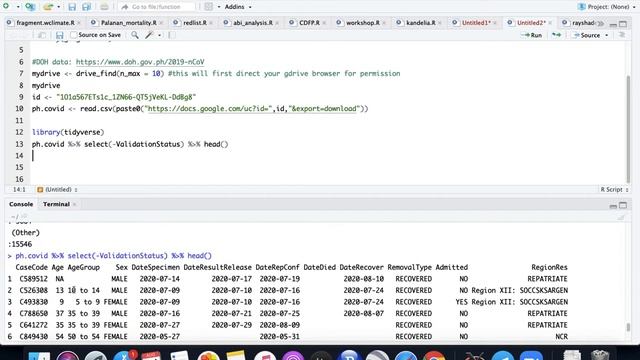The height and width of the screenshot is (360, 640).
Task: Save all open documents icon
Action: [x=86, y=7]
